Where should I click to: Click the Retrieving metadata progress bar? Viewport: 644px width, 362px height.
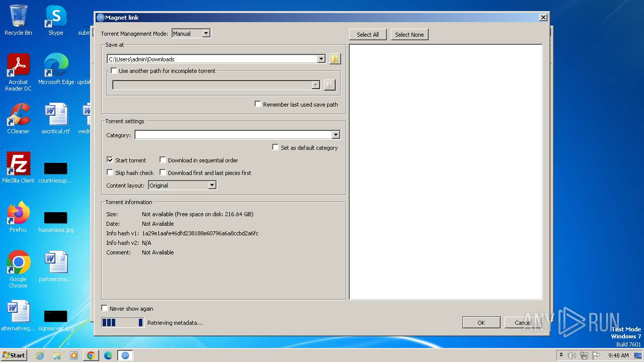(122, 322)
